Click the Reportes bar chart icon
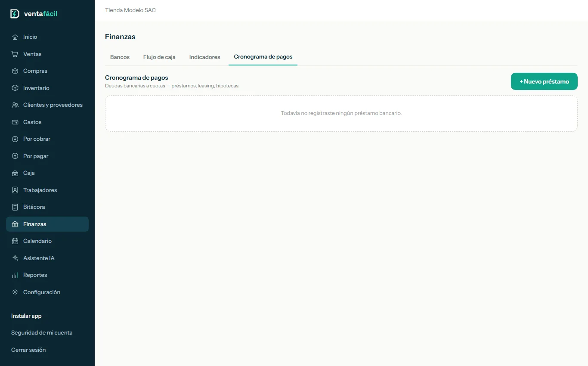 pos(15,275)
